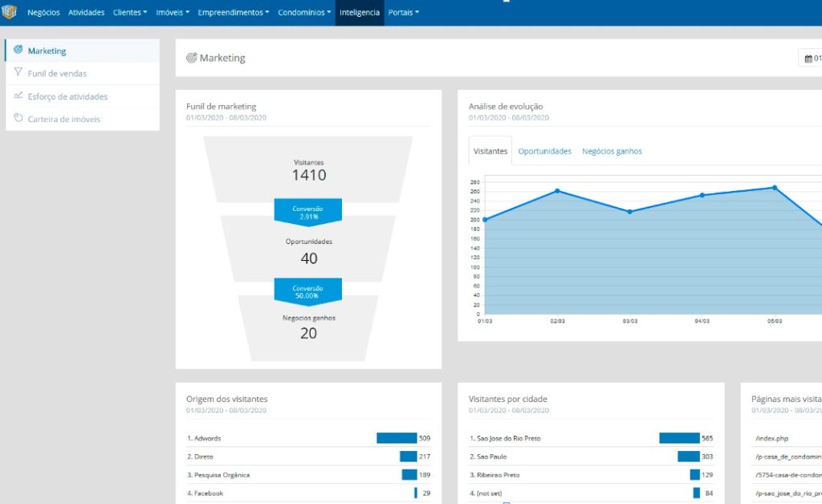822x504 pixels.
Task: Click the target icon beside Marketing in the sidebar
Action: coord(18,50)
